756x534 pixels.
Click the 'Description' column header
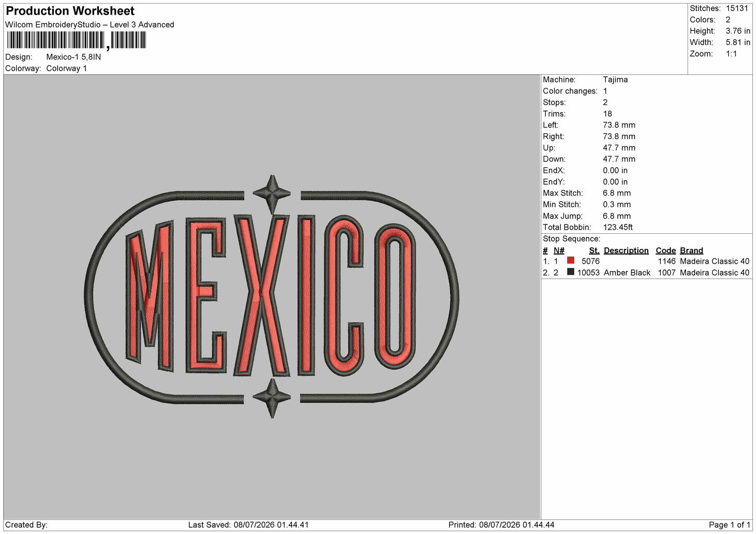click(x=626, y=251)
